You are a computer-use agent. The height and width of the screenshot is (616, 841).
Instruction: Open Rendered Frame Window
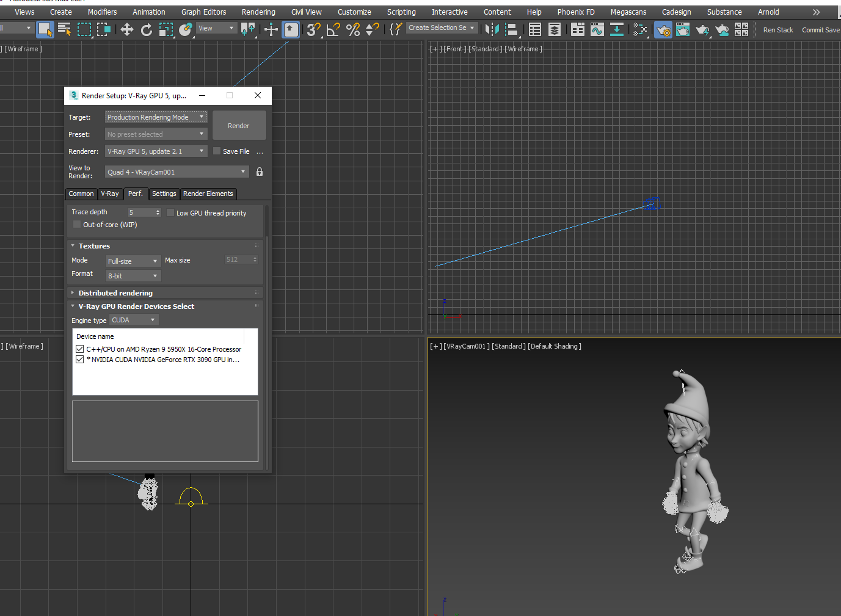tap(683, 29)
